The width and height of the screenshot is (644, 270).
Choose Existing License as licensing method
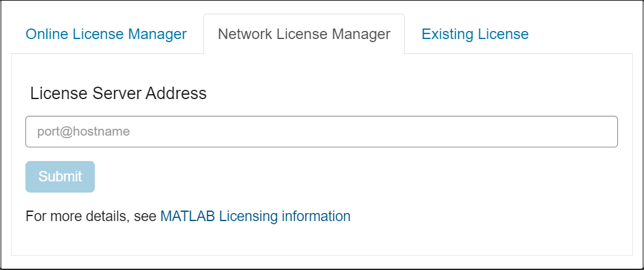[x=475, y=34]
